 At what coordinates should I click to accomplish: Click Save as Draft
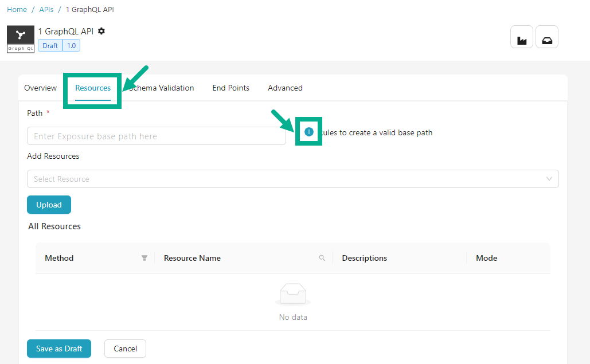point(59,349)
